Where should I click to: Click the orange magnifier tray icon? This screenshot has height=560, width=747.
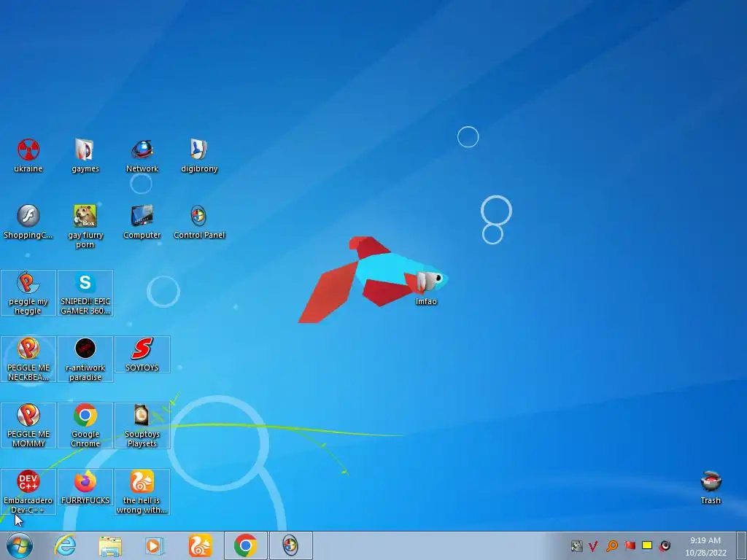[612, 545]
